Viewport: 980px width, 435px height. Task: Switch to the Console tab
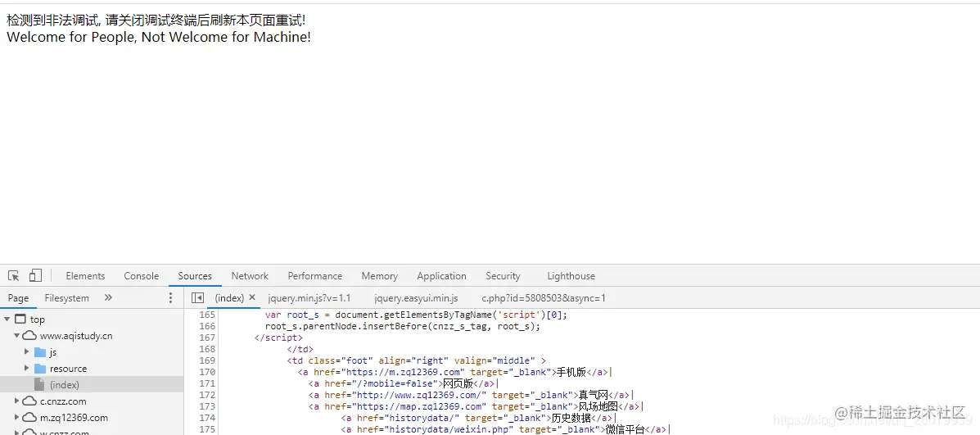142,275
